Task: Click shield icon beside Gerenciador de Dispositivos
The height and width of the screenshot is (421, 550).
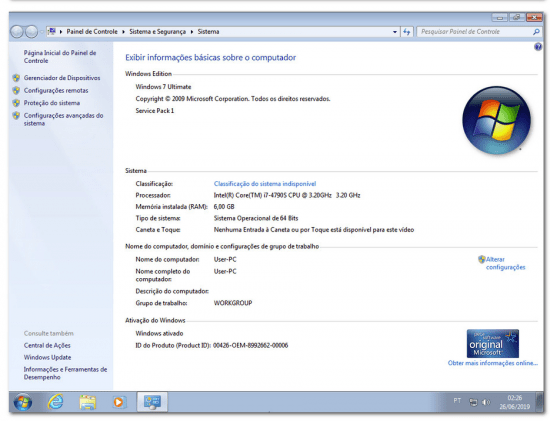Action: [x=16, y=78]
